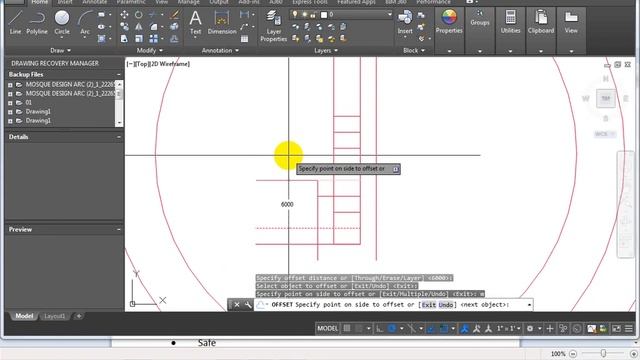The width and height of the screenshot is (640, 360).
Task: Activate the Mirror tool
Action: point(139,27)
